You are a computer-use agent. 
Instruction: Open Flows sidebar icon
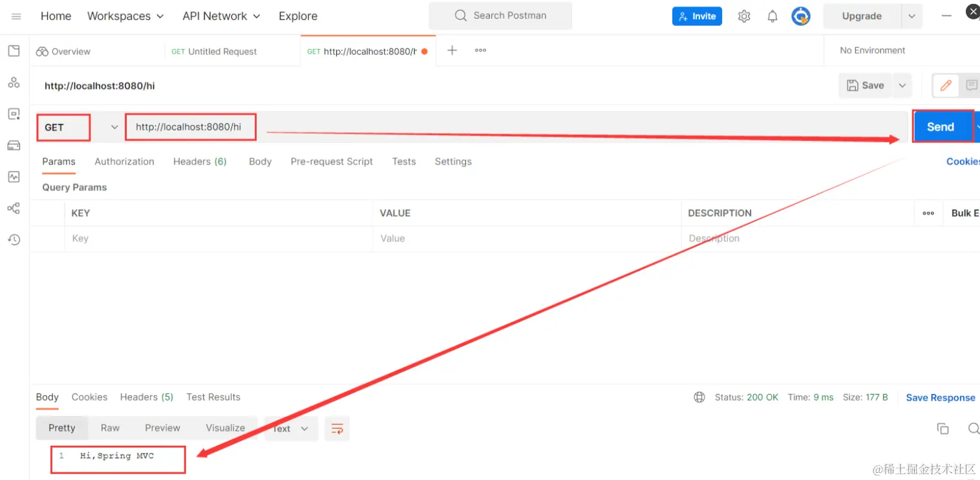(x=14, y=208)
